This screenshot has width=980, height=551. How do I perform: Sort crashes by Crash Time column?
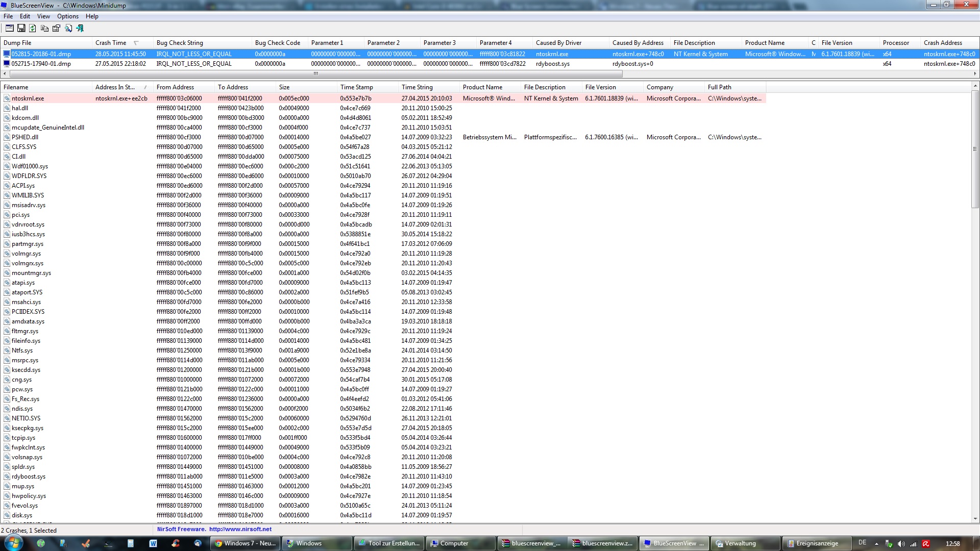tap(111, 43)
